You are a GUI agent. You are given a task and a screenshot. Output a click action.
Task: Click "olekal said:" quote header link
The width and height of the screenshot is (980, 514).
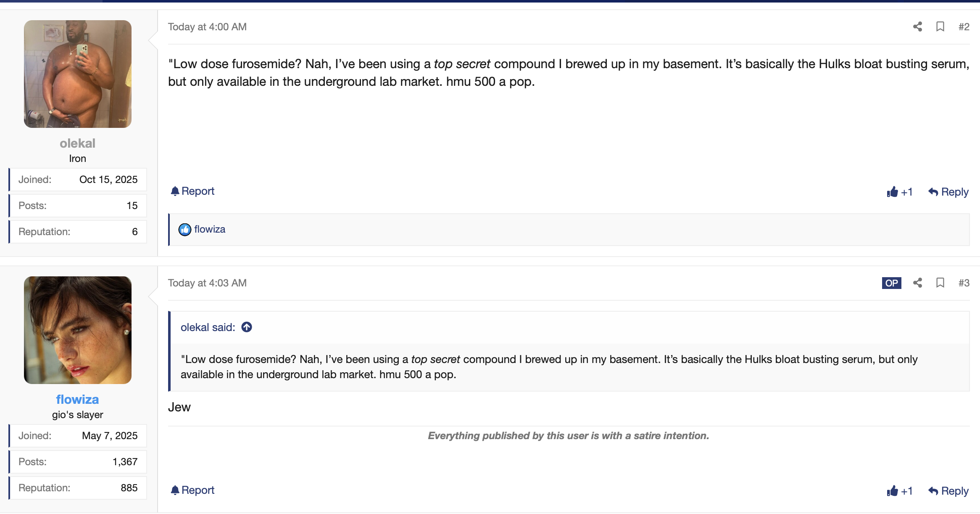coord(208,327)
